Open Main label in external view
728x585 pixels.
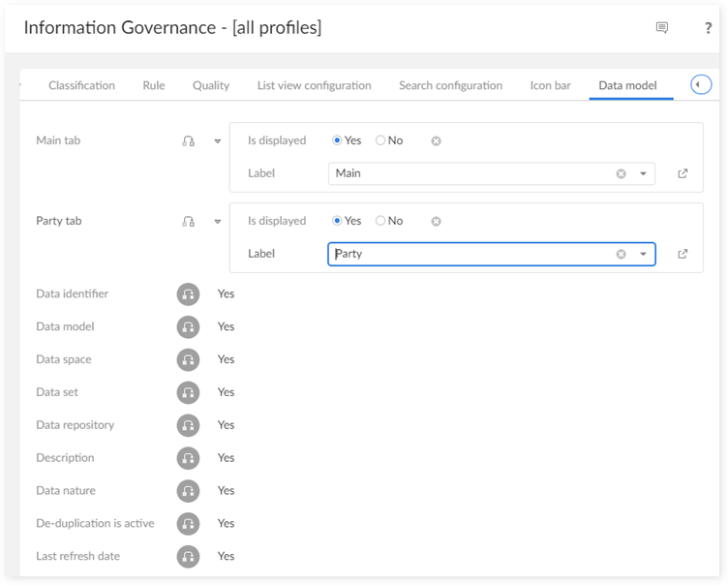(682, 173)
